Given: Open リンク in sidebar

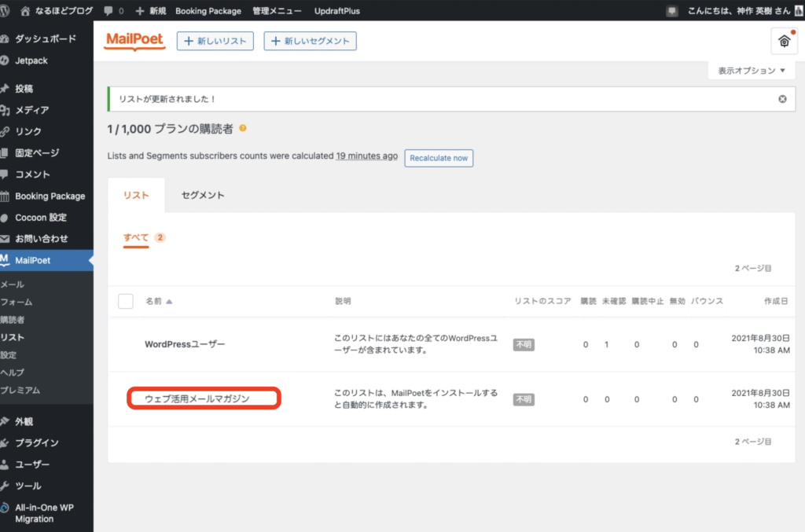Looking at the screenshot, I should tap(28, 131).
